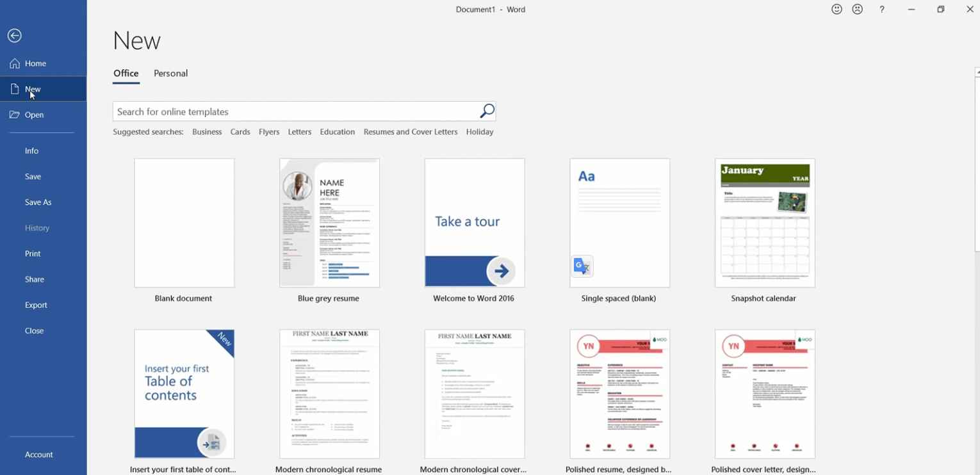This screenshot has width=980, height=475.
Task: Click the back arrow circle icon
Action: (15, 36)
